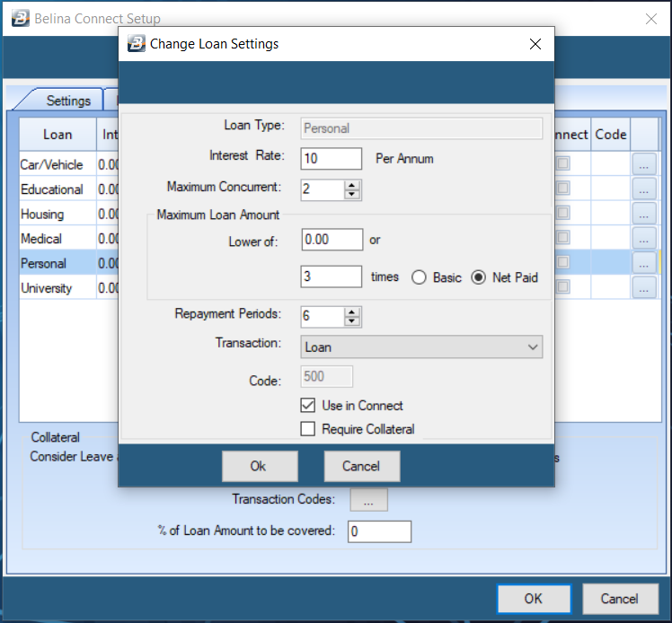Click the Code column header in setup table
The height and width of the screenshot is (623, 672).
(x=610, y=135)
